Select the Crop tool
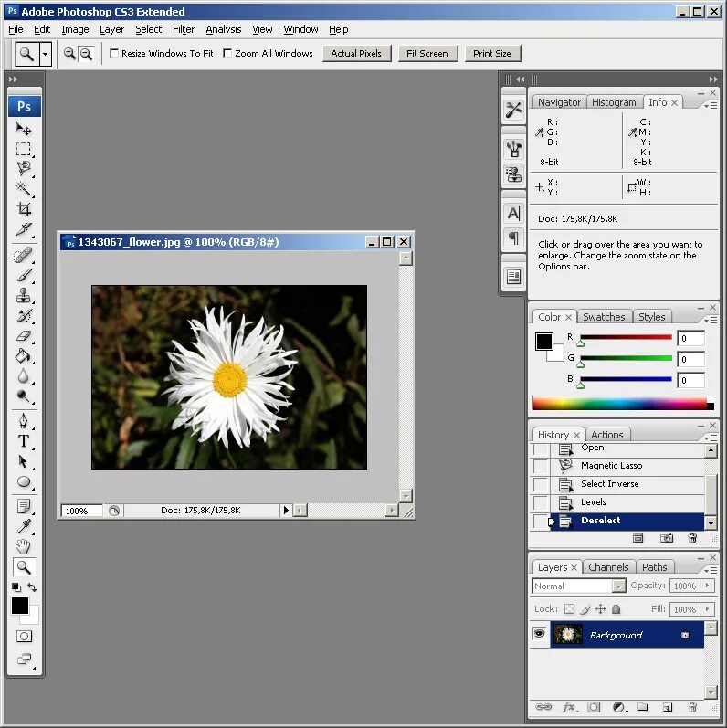Image resolution: width=727 pixels, height=728 pixels. pyautogui.click(x=23, y=209)
